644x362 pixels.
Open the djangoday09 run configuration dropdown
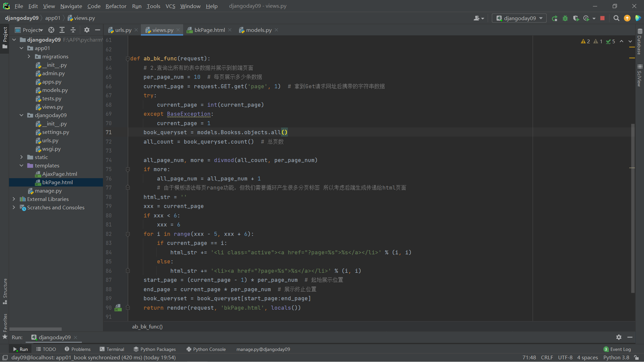tap(519, 18)
